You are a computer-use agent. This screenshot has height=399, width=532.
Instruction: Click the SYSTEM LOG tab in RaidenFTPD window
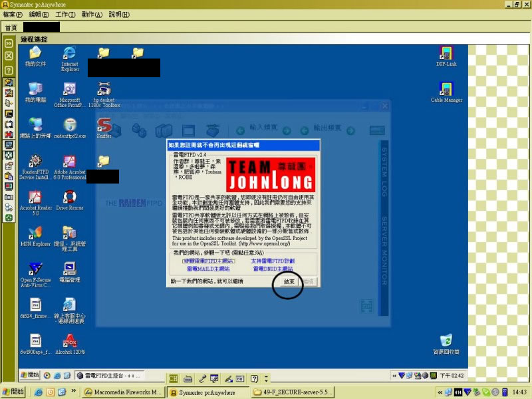tap(384, 172)
